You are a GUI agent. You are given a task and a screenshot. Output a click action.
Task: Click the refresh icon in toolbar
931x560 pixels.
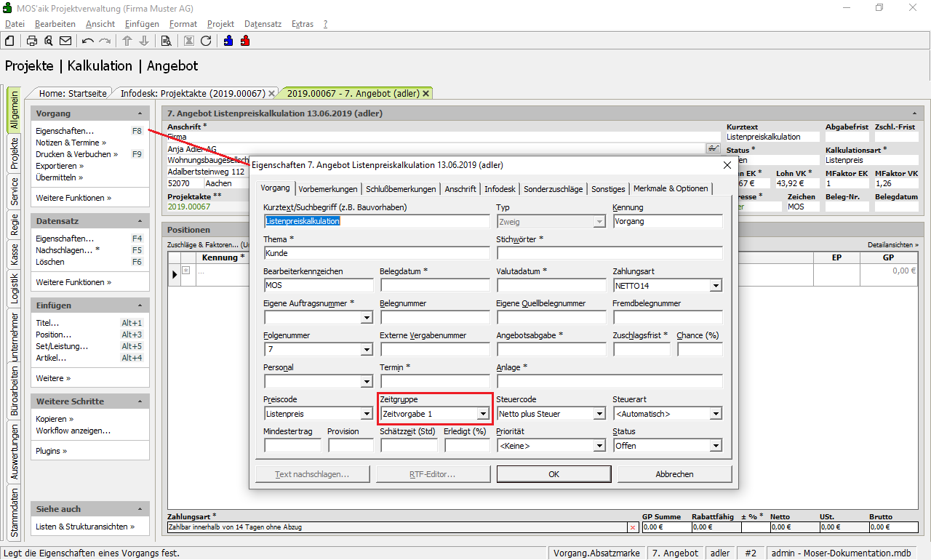(206, 41)
